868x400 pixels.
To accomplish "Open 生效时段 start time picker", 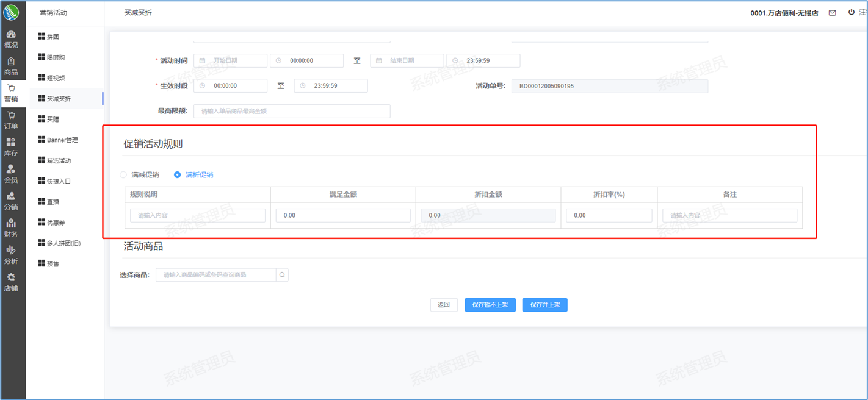I will pos(230,86).
